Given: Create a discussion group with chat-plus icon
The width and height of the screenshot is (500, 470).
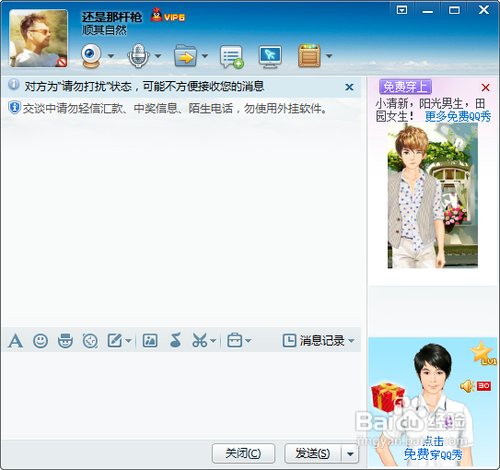Looking at the screenshot, I should point(231,57).
